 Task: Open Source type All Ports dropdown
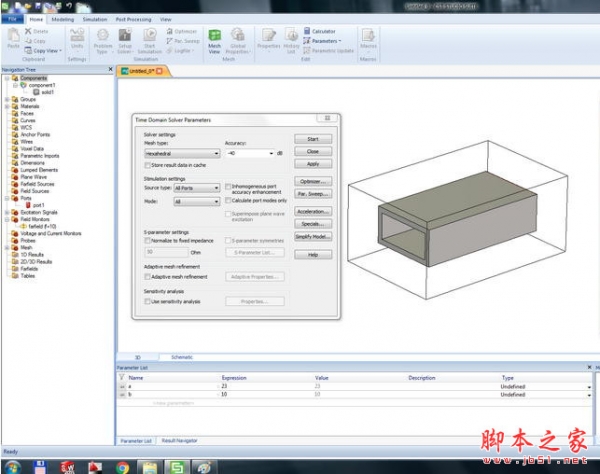(197, 188)
